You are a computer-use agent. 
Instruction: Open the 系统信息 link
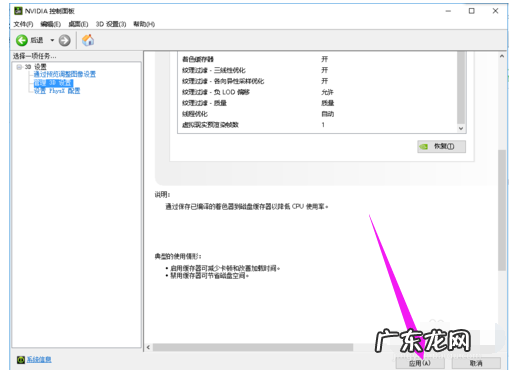pos(39,360)
